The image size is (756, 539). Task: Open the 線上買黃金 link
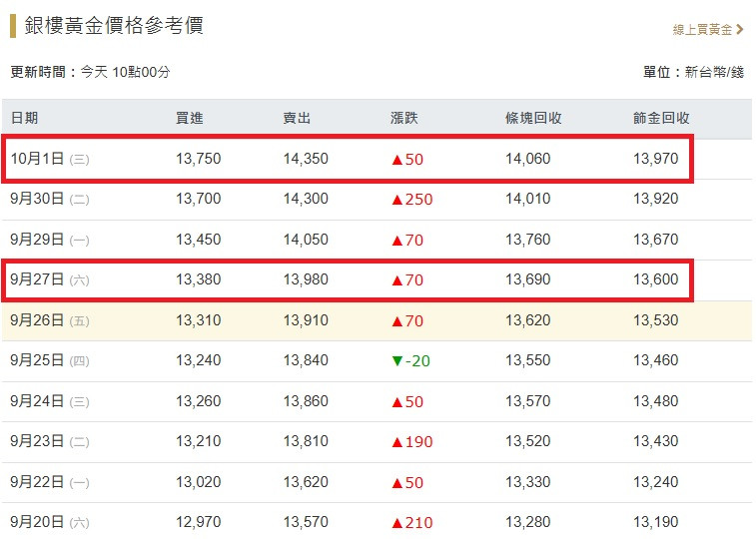pos(702,30)
